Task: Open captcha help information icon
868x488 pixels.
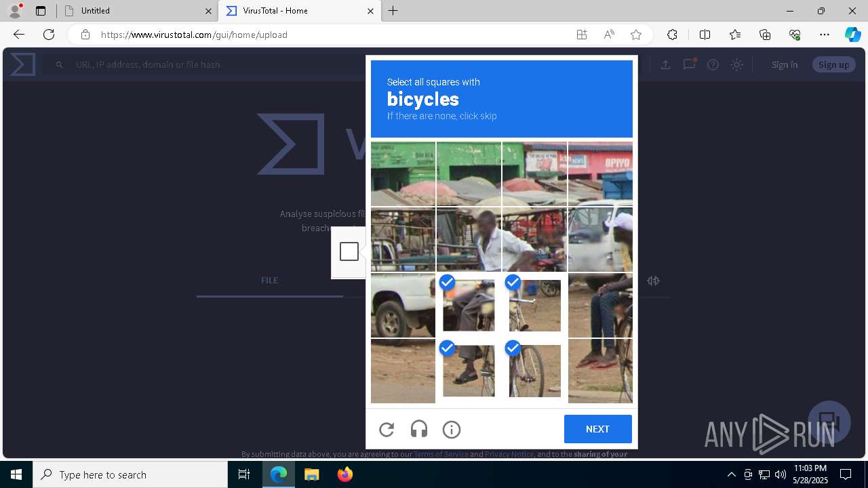Action: click(452, 429)
